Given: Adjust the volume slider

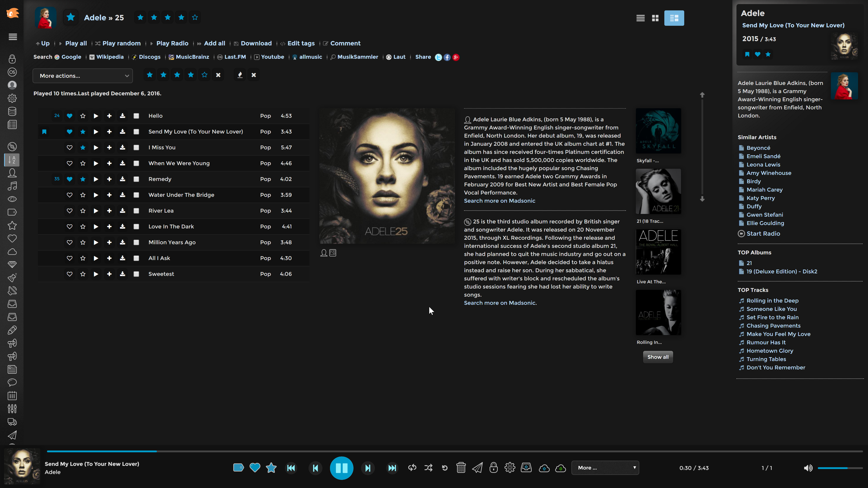Looking at the screenshot, I should click(x=839, y=468).
